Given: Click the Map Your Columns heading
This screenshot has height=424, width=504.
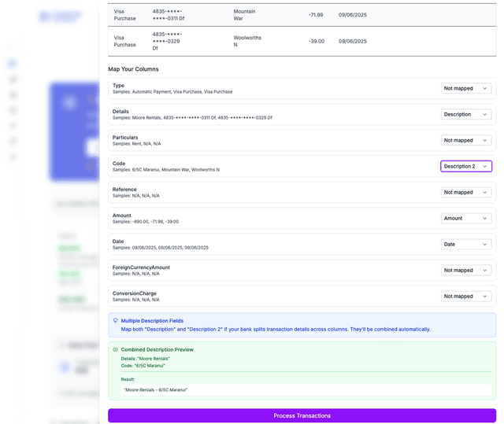Looking at the screenshot, I should pyautogui.click(x=135, y=69).
